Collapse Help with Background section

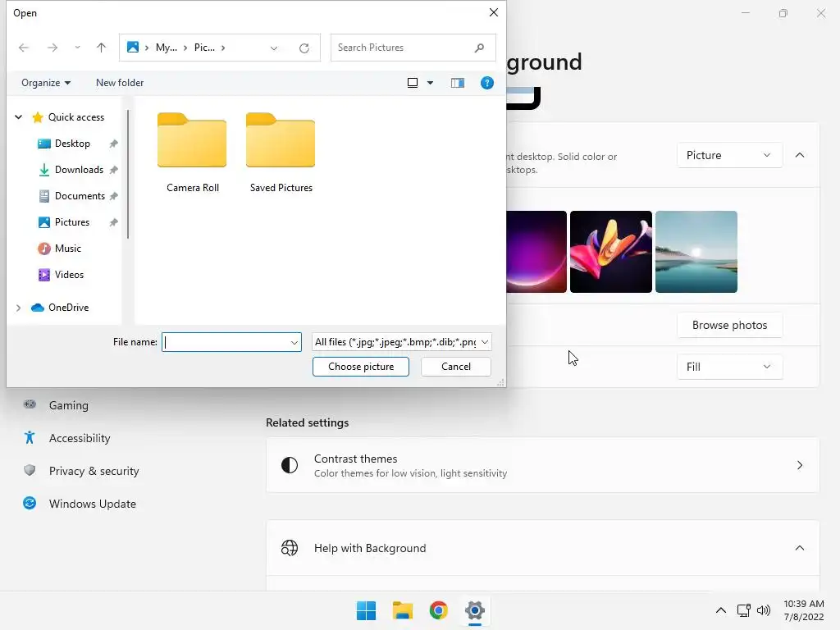(800, 548)
